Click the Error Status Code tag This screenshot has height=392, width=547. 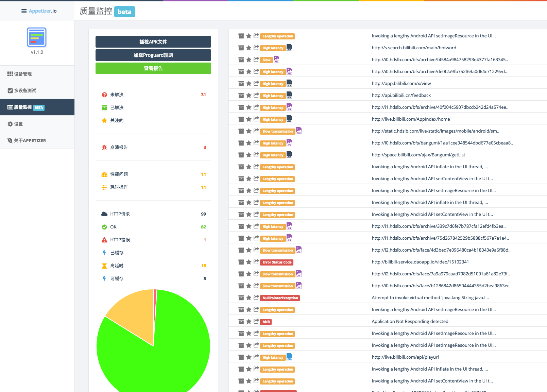[x=277, y=262]
